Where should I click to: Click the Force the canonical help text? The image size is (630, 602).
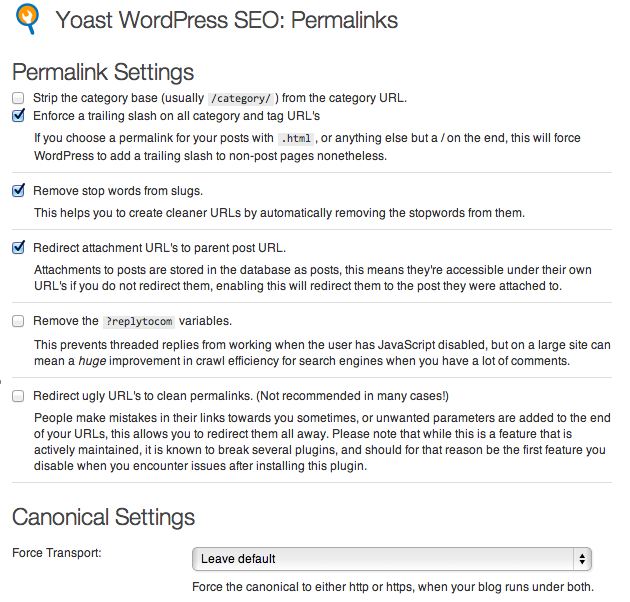click(x=393, y=587)
